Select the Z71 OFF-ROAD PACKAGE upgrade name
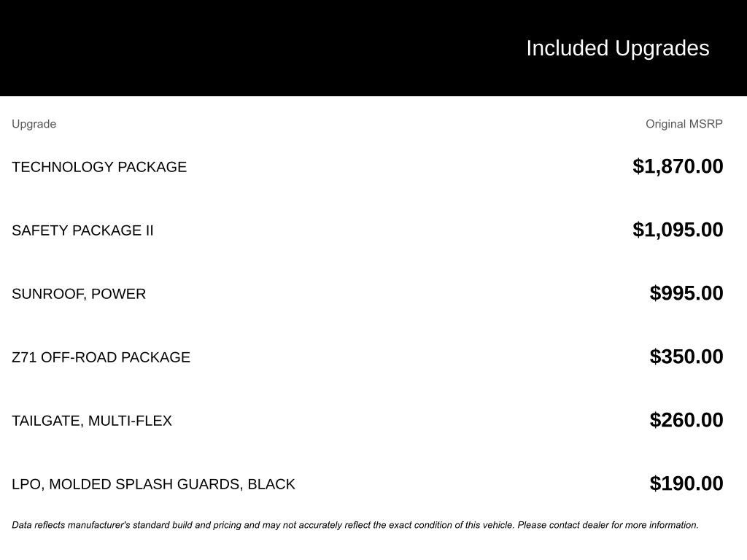747x560 pixels. click(101, 357)
